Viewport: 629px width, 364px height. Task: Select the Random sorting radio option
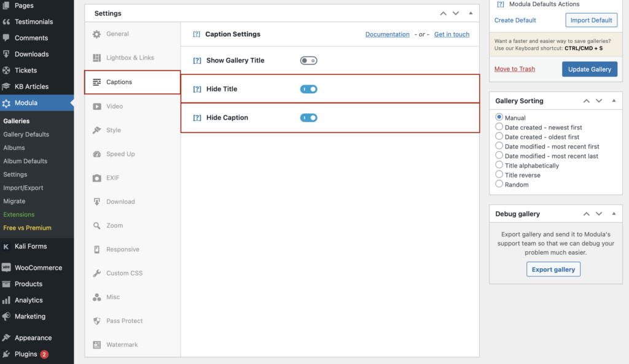coord(499,184)
